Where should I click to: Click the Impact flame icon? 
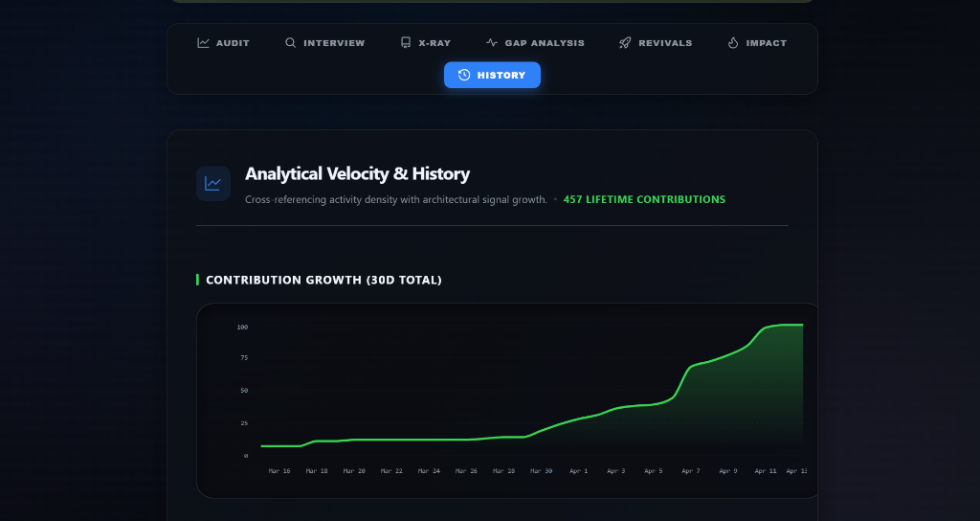733,43
